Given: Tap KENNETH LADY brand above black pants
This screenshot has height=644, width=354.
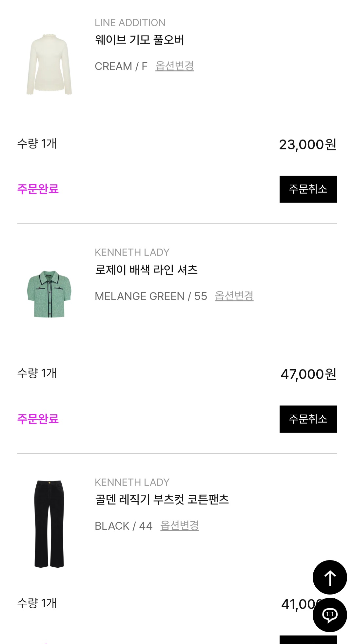Looking at the screenshot, I should [x=132, y=482].
